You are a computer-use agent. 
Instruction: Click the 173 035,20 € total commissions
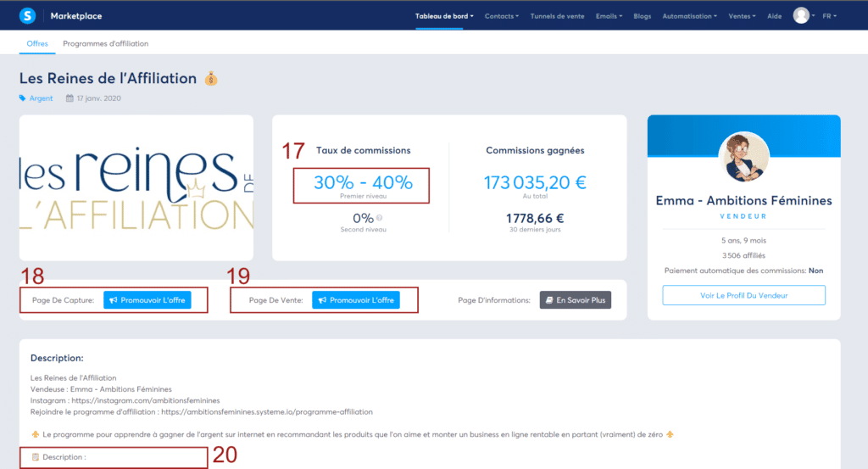(x=535, y=182)
